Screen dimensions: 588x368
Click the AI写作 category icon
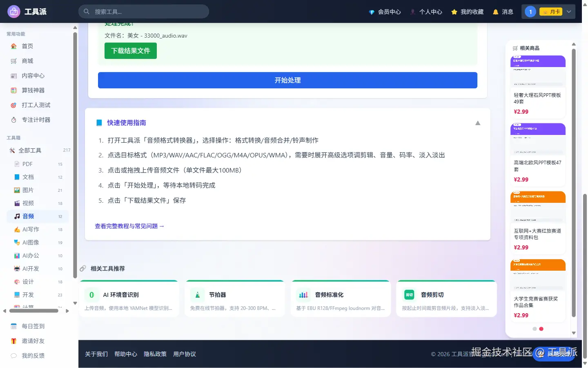point(17,229)
